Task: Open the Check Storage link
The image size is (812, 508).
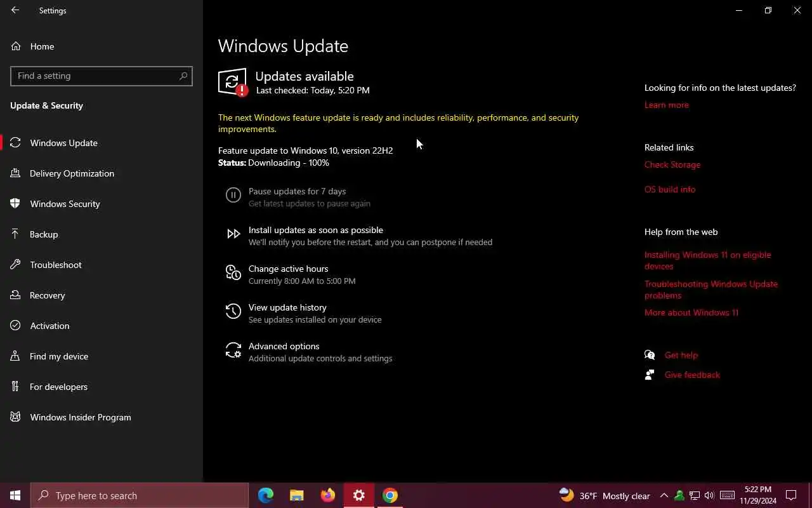Action: pyautogui.click(x=672, y=164)
